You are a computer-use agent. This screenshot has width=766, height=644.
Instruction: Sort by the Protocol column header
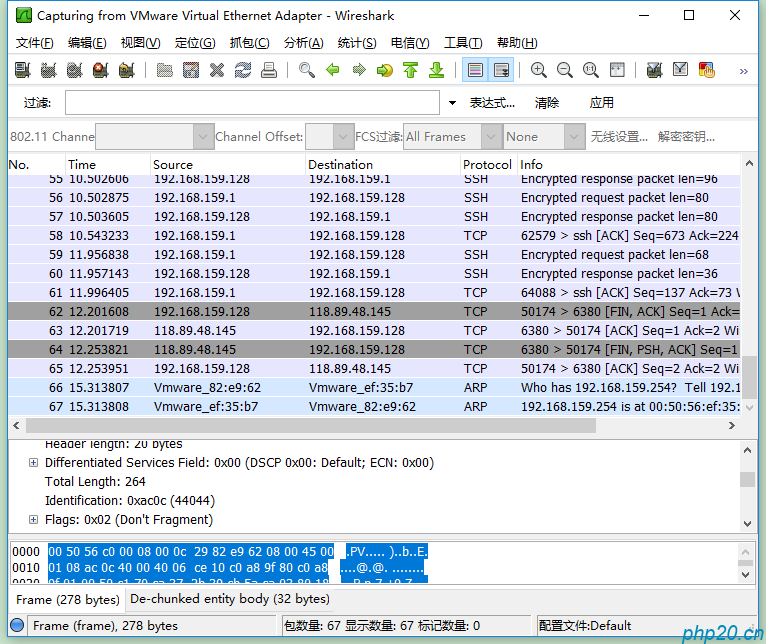487,165
